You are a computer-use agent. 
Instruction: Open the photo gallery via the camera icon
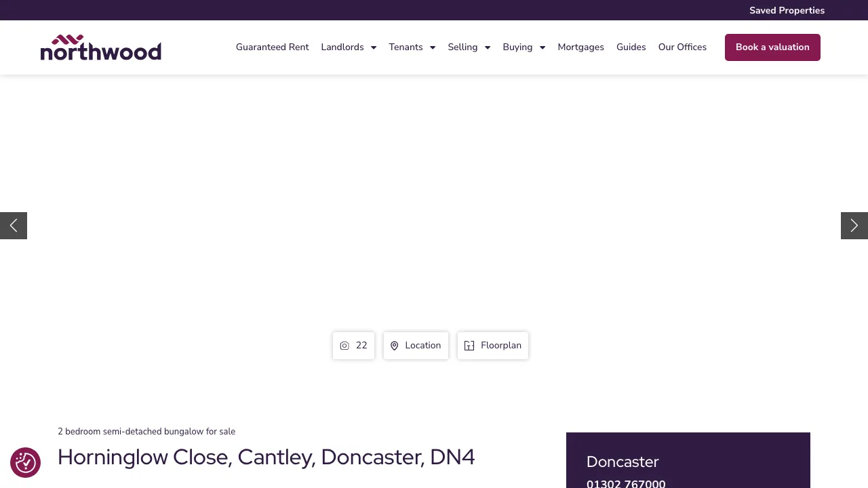(344, 346)
